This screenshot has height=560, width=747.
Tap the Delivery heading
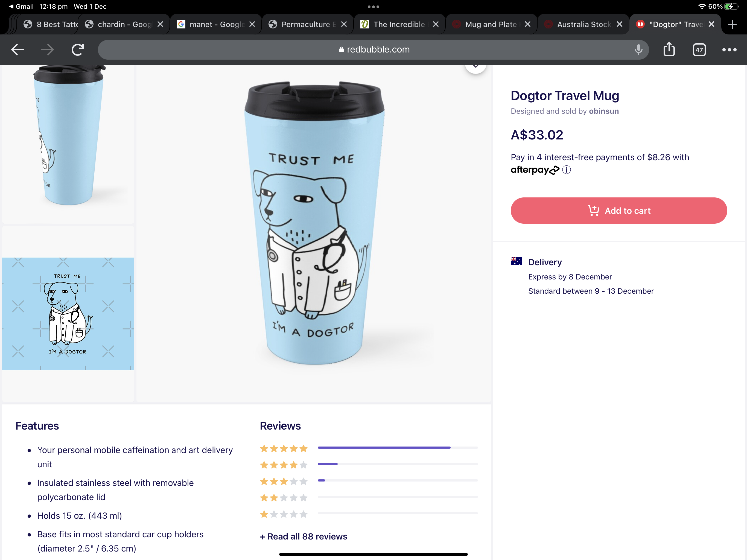click(x=545, y=262)
